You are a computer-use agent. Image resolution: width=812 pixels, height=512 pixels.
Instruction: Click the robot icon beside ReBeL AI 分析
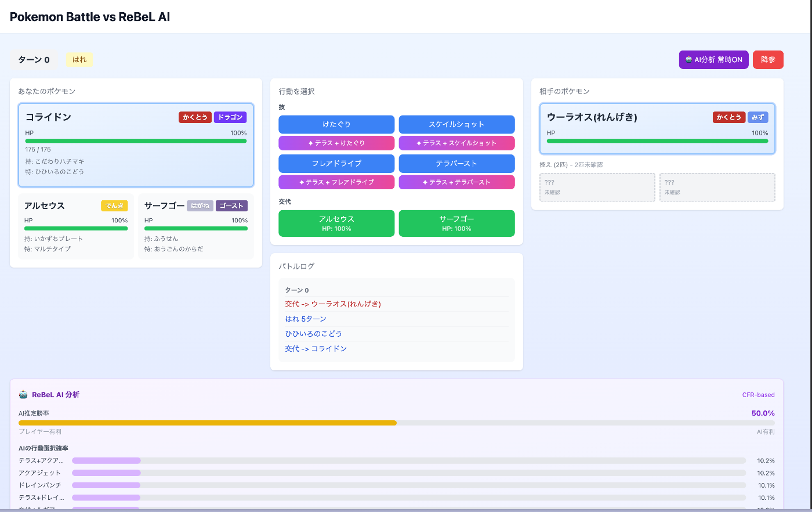point(23,395)
